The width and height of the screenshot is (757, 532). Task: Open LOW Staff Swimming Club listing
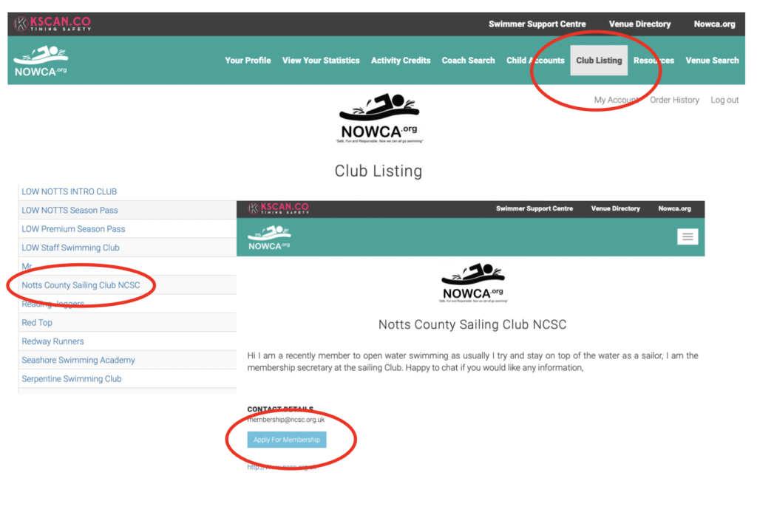[70, 248]
